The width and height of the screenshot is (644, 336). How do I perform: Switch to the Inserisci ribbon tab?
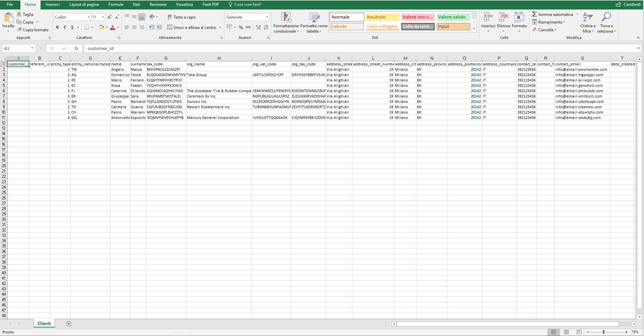52,5
